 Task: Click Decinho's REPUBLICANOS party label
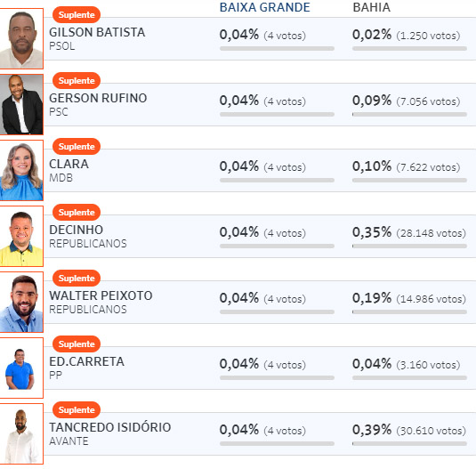click(x=88, y=244)
